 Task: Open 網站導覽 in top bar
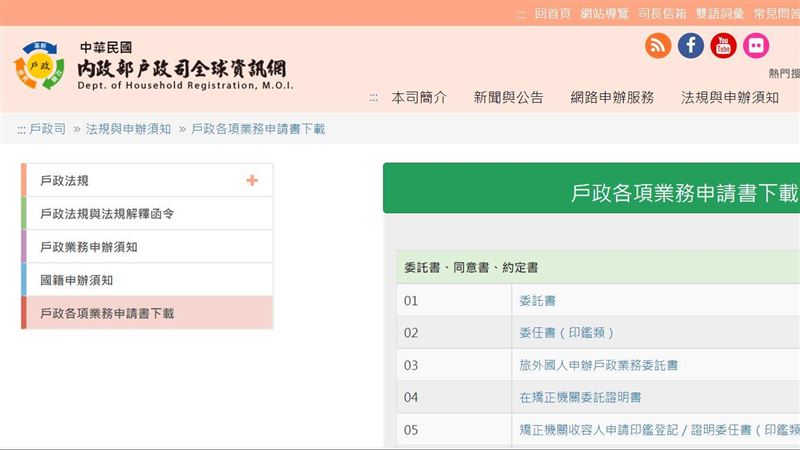coord(604,14)
